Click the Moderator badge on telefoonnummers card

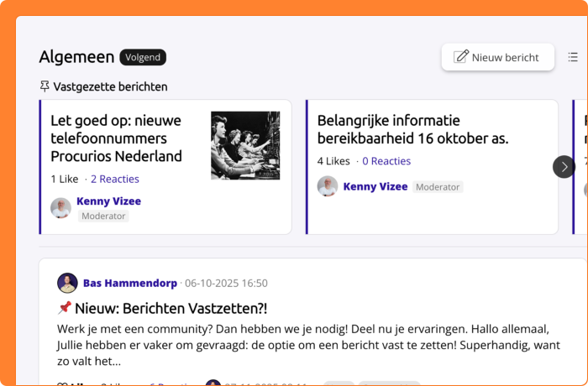tap(103, 216)
